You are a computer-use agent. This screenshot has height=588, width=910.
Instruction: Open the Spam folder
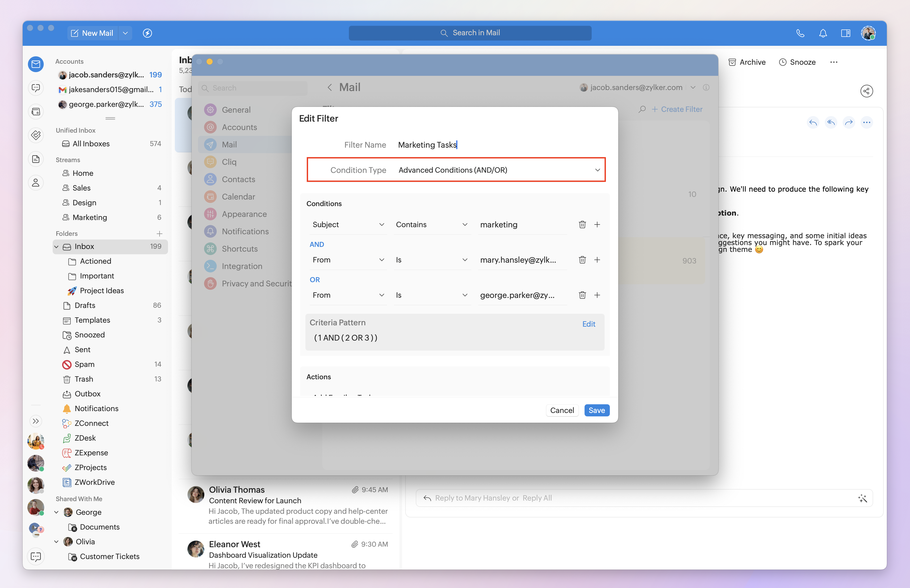coord(85,364)
